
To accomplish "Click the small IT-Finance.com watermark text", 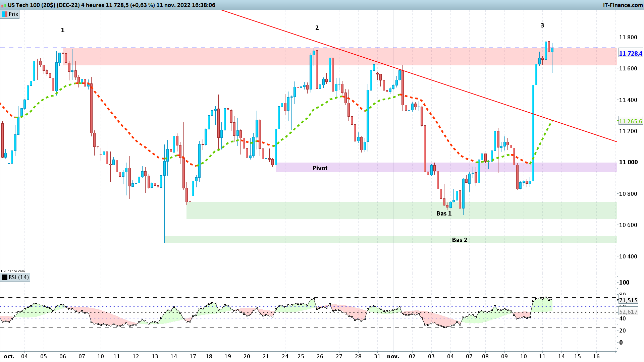I will (x=13, y=271).
